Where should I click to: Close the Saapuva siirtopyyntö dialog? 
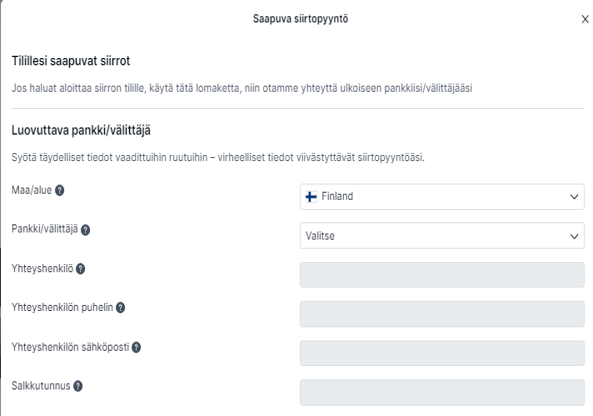[x=585, y=19]
